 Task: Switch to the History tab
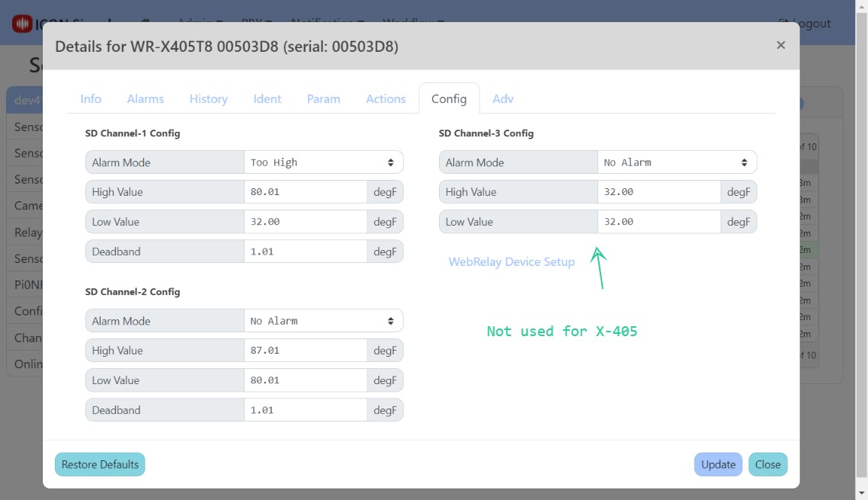coord(208,98)
